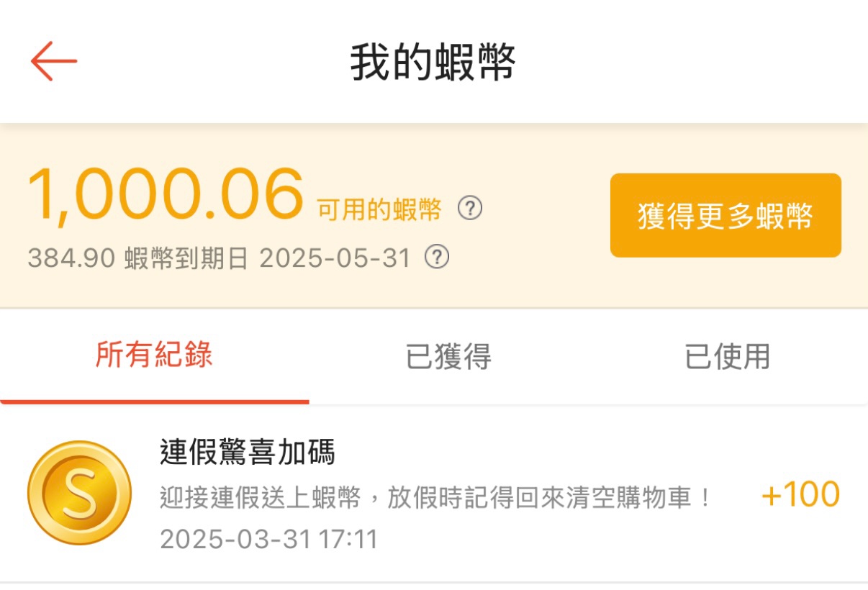Click the red underline below 所有紀錄
Image resolution: width=868 pixels, height=590 pixels.
click(x=154, y=401)
